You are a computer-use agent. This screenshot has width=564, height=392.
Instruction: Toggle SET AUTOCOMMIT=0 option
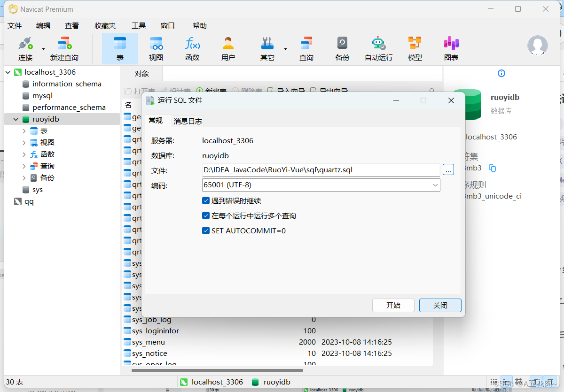(x=206, y=231)
